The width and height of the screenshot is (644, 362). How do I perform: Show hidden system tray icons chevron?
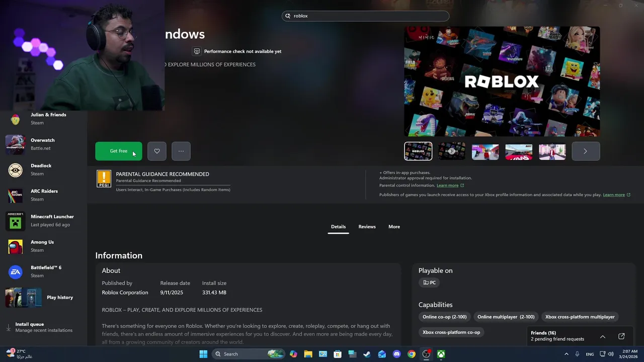click(x=567, y=354)
